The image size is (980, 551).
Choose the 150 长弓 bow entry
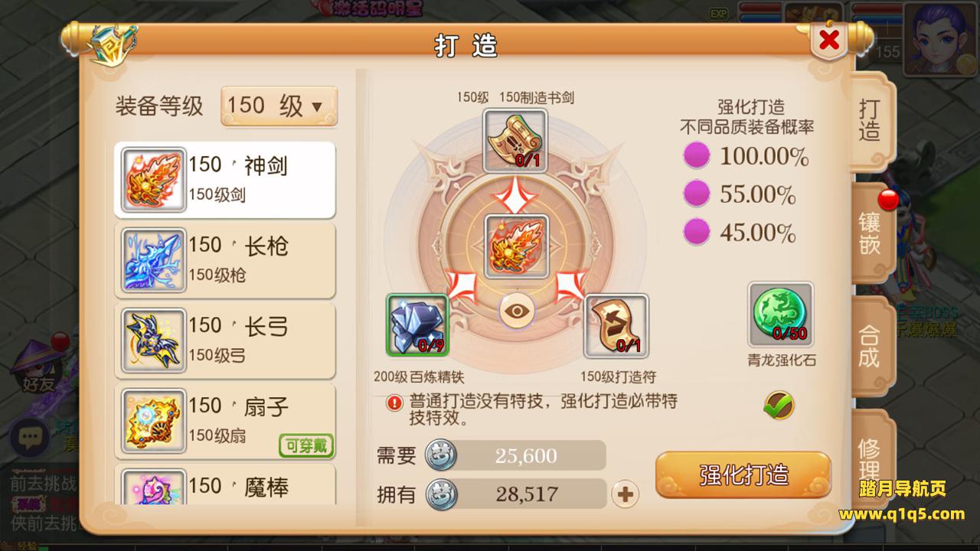coord(225,340)
